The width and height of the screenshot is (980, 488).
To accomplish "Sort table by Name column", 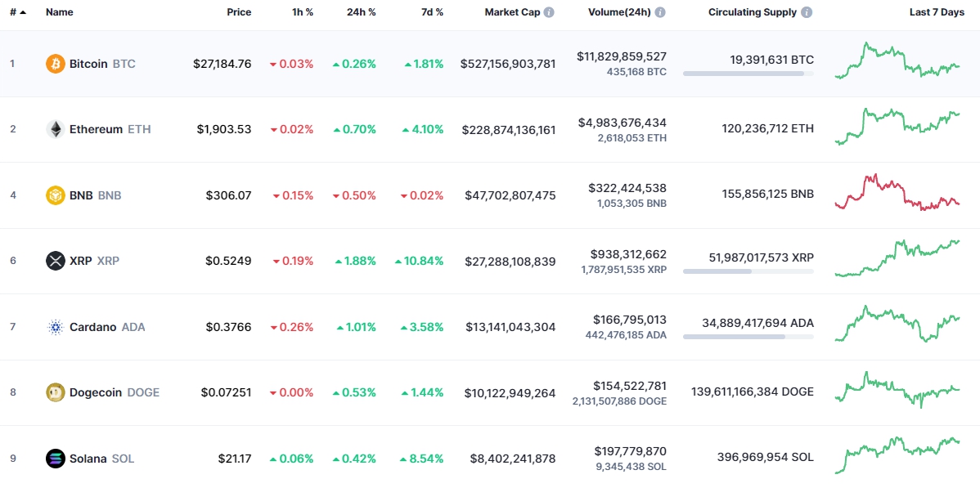I will tap(58, 12).
